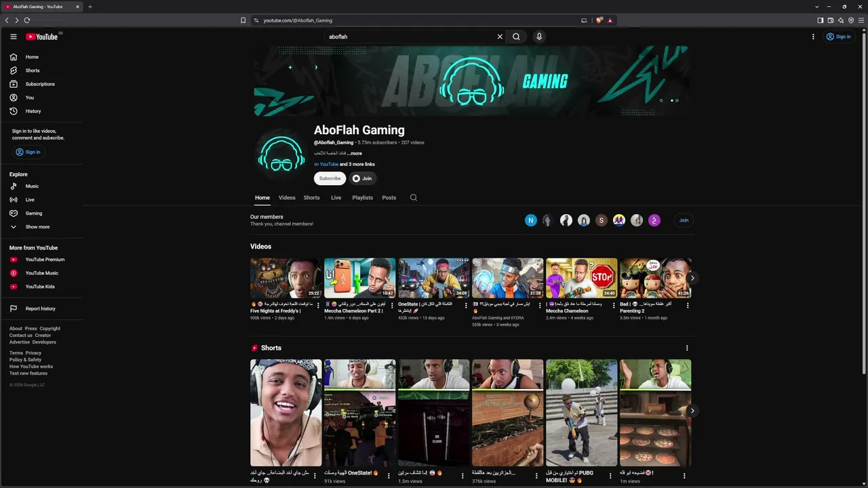Expand channel description with ...more
This screenshot has height=488, width=868.
tap(355, 154)
